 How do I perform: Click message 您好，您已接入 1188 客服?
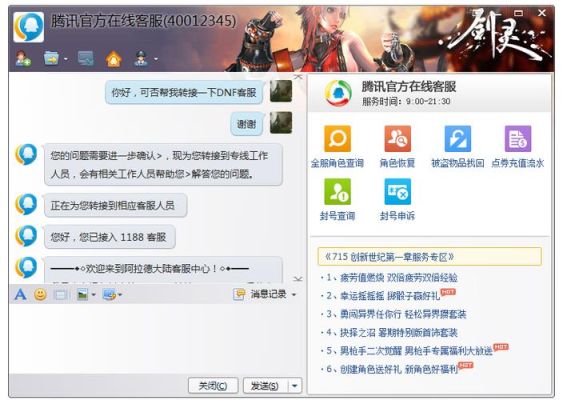tap(109, 237)
